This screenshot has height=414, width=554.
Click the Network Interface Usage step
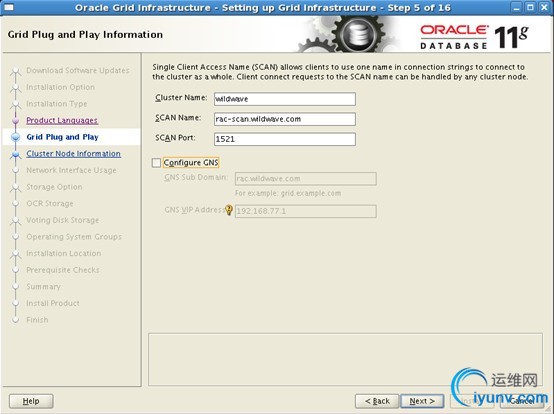71,170
